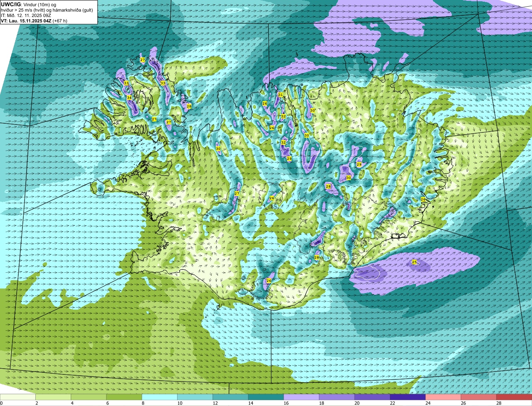Select the legend tick label '4'
The image size is (532, 406).
72,403
